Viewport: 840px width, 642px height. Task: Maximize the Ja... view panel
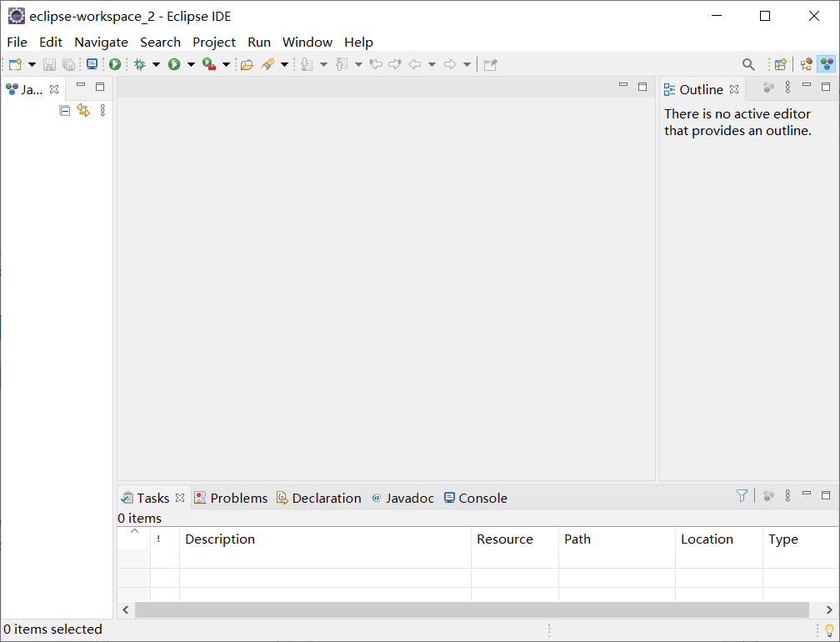(x=100, y=86)
